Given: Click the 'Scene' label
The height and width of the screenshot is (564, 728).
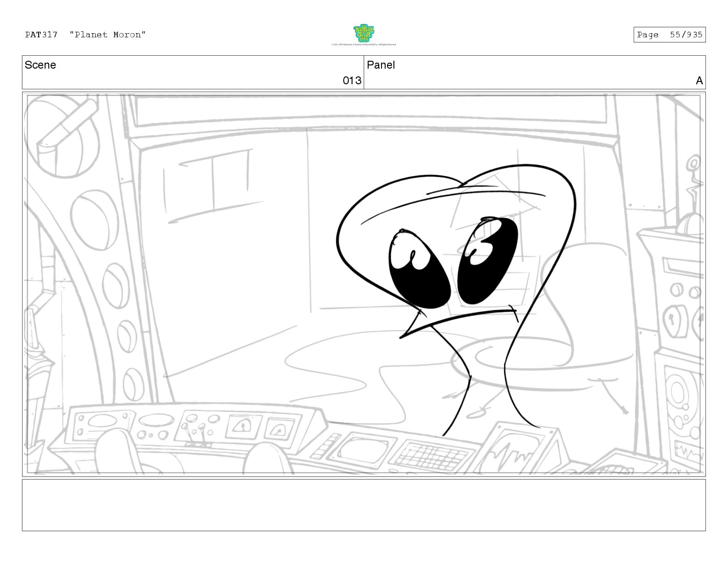Looking at the screenshot, I should 40,65.
